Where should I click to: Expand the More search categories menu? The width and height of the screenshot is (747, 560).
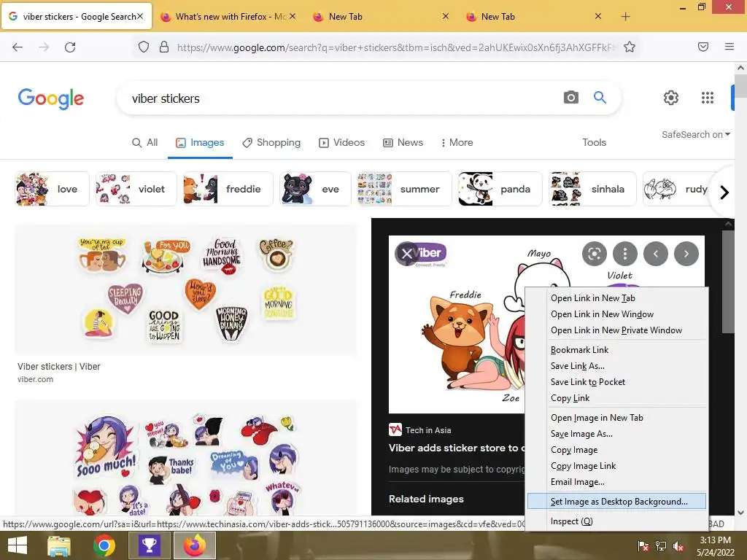pos(457,142)
